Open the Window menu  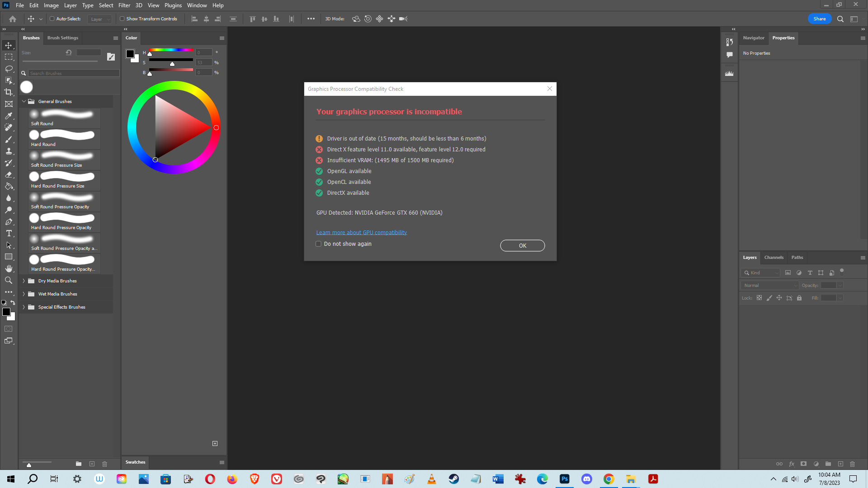(197, 5)
